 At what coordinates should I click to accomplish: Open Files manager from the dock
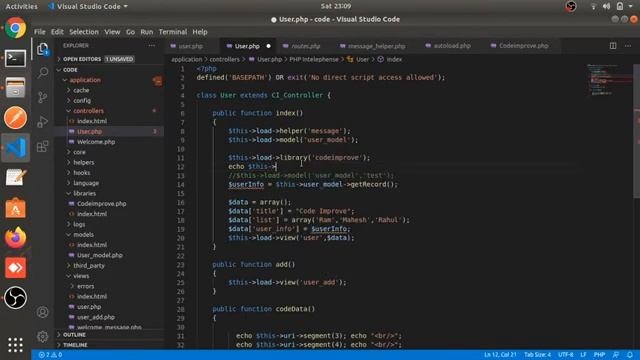[x=16, y=88]
